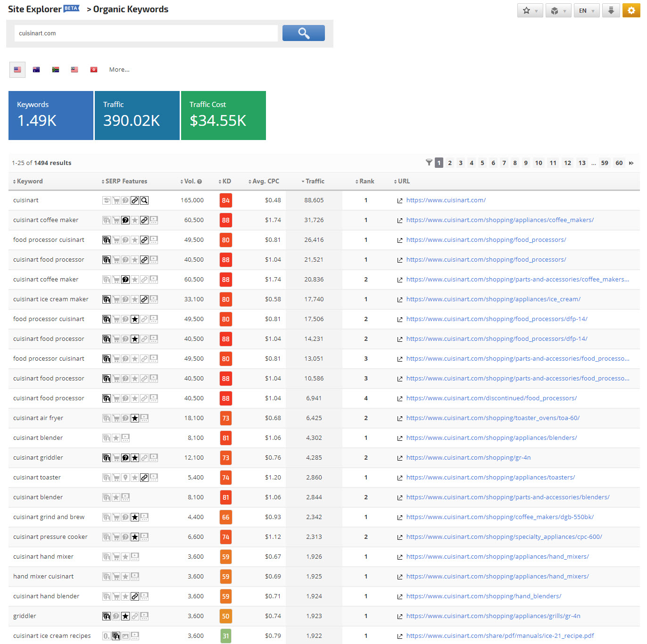The width and height of the screenshot is (647, 644).
Task: Open the coffee_makers URL link in the second row
Action: point(500,220)
